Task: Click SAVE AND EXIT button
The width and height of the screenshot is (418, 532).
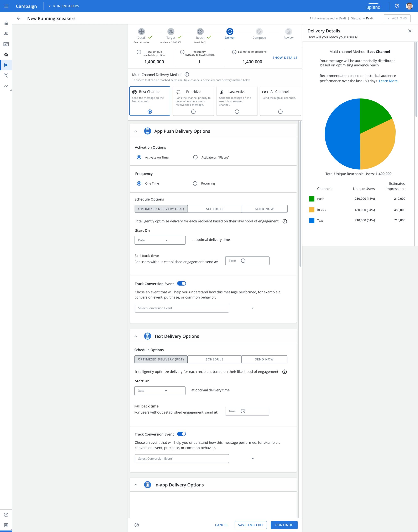Action: tap(251, 525)
